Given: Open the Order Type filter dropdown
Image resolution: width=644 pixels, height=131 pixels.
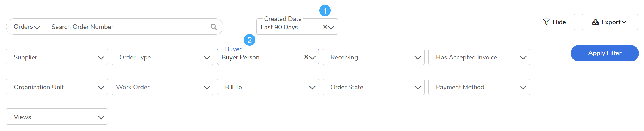Looking at the screenshot, I should click(163, 57).
